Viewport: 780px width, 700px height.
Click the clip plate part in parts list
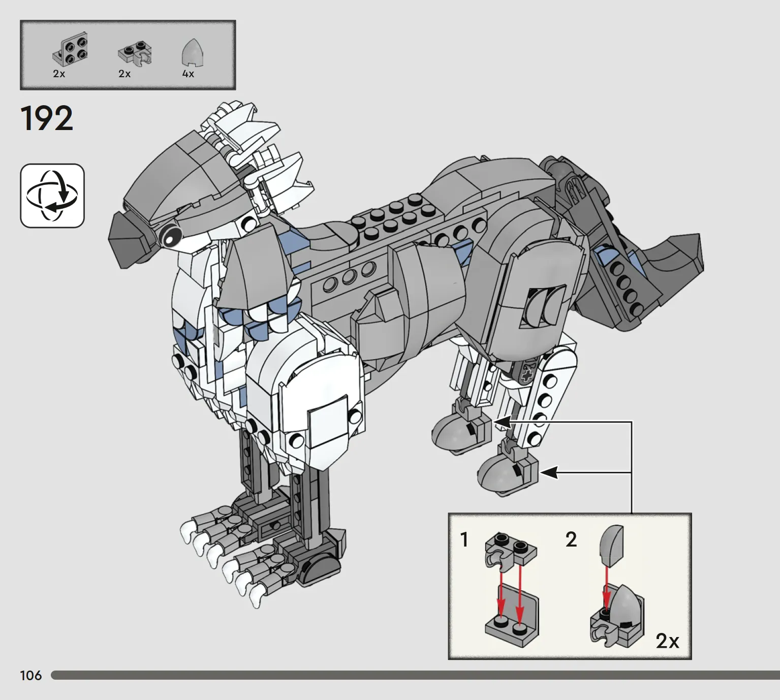(x=135, y=53)
